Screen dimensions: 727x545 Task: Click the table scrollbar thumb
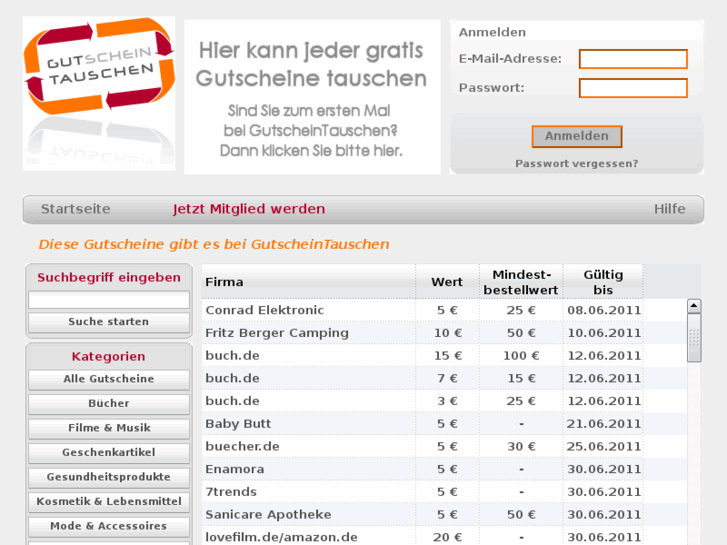pos(694,338)
